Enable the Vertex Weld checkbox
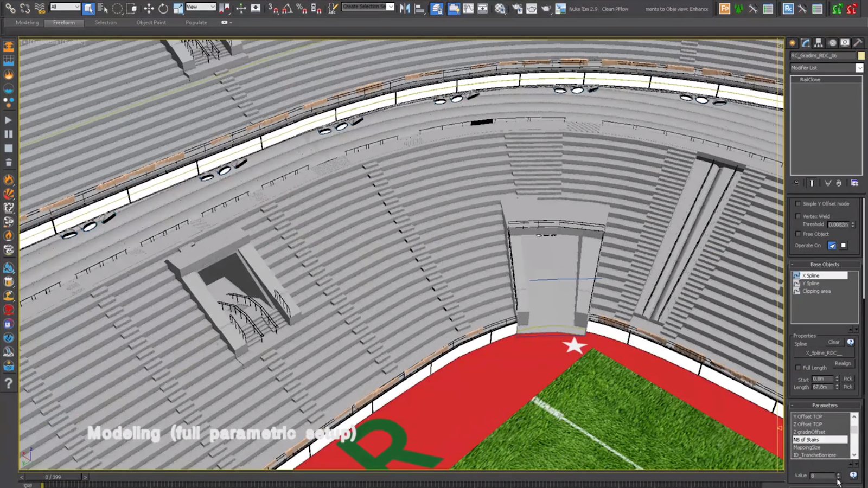The height and width of the screenshot is (488, 868). (x=798, y=216)
